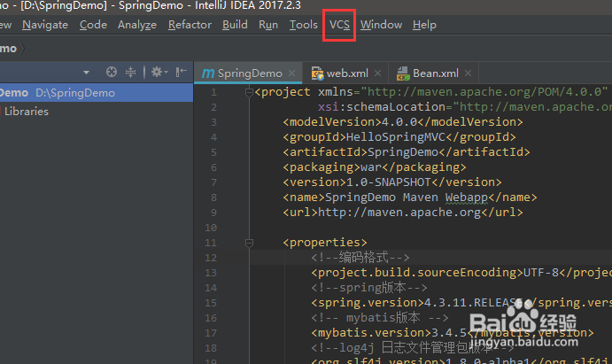This screenshot has height=364, width=612.
Task: Open the Help menu
Action: (424, 25)
